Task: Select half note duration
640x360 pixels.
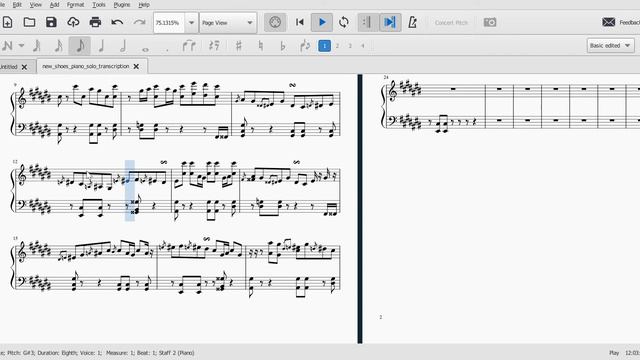Action: pyautogui.click(x=123, y=46)
